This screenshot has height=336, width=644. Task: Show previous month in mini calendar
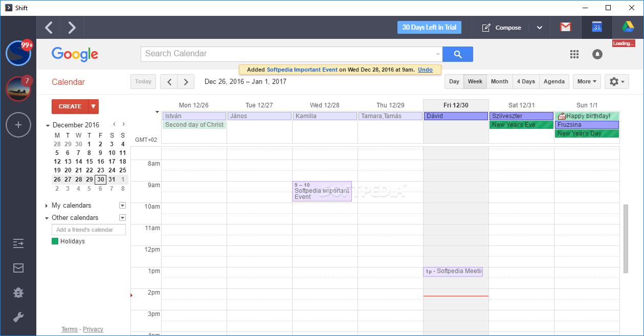coord(114,124)
